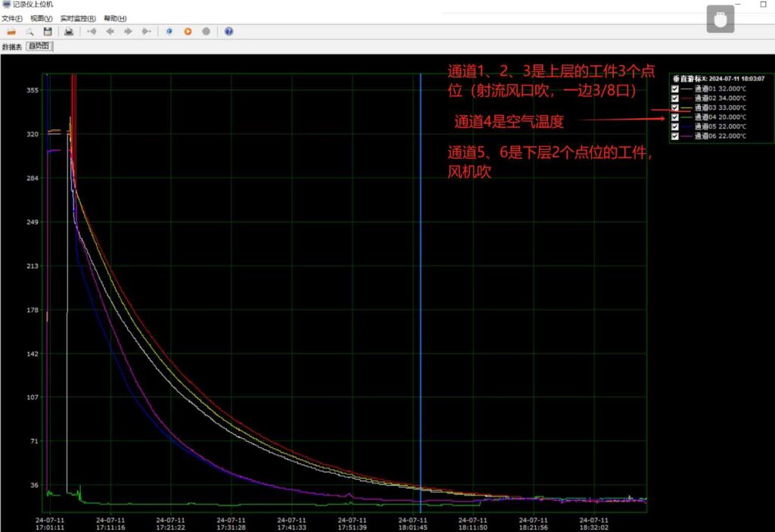Go to previous record arrow icon

click(110, 32)
